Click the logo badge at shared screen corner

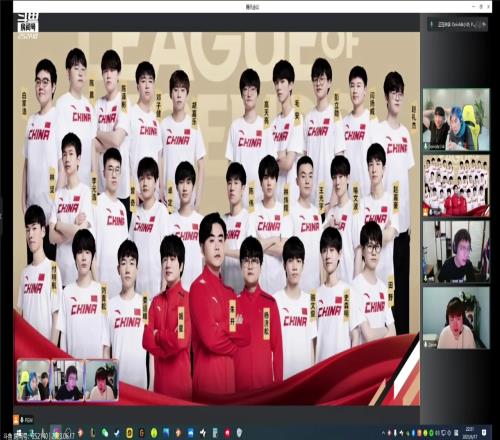coord(28,26)
